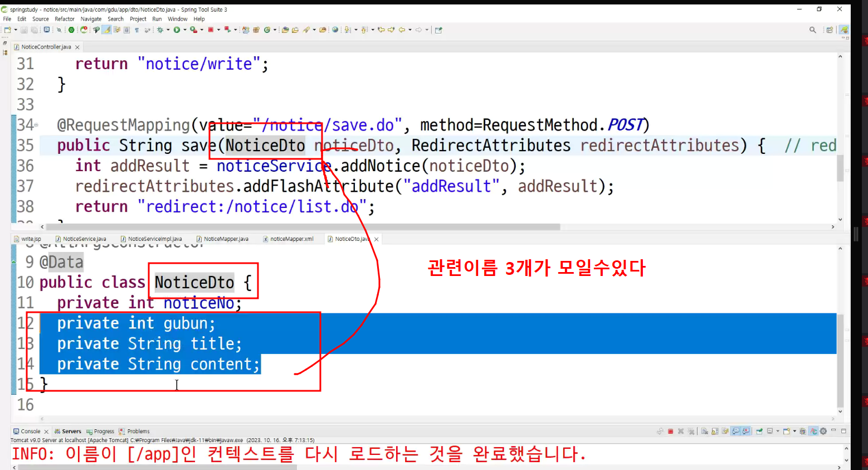Image resolution: width=868 pixels, height=470 pixels.
Task: Click the Save toolbar icon
Action: click(x=24, y=30)
